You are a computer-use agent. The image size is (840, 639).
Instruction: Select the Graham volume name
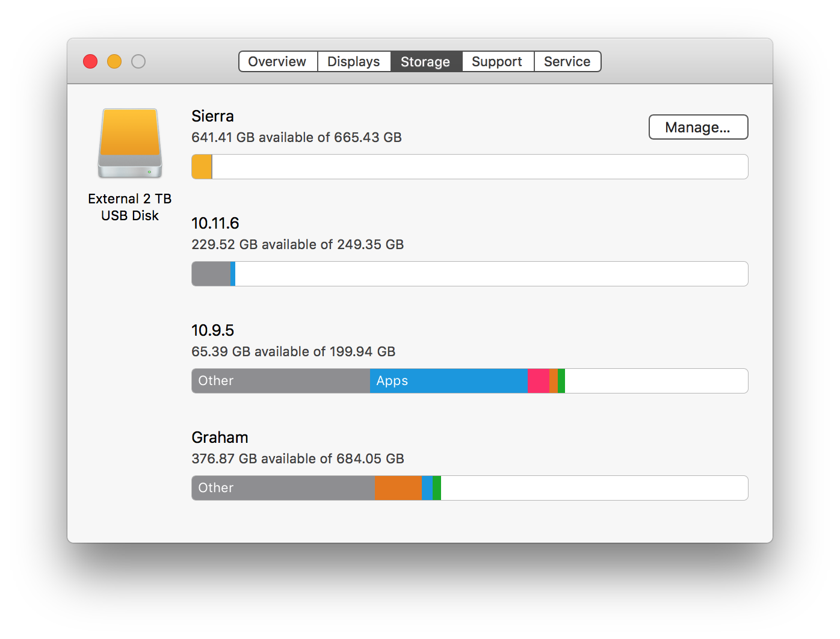[x=220, y=437]
